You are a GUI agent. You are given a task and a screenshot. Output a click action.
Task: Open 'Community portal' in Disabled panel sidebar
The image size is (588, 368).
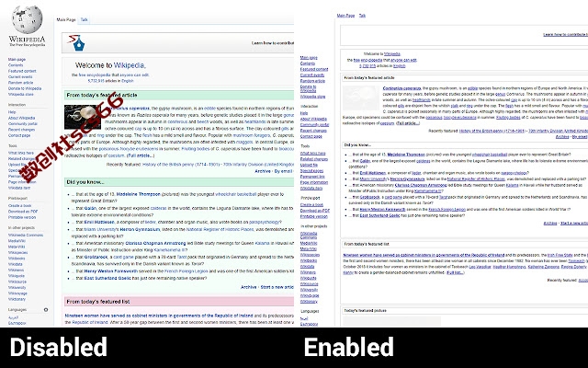click(23, 123)
